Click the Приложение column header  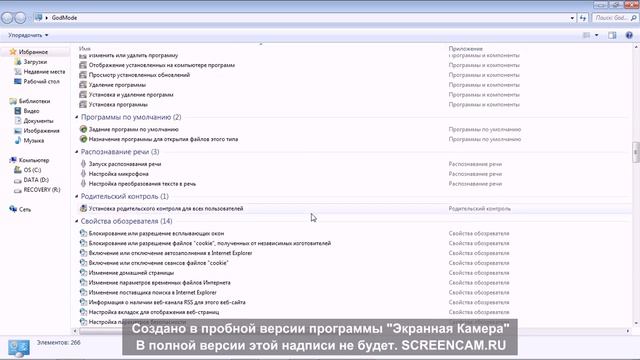point(466,49)
